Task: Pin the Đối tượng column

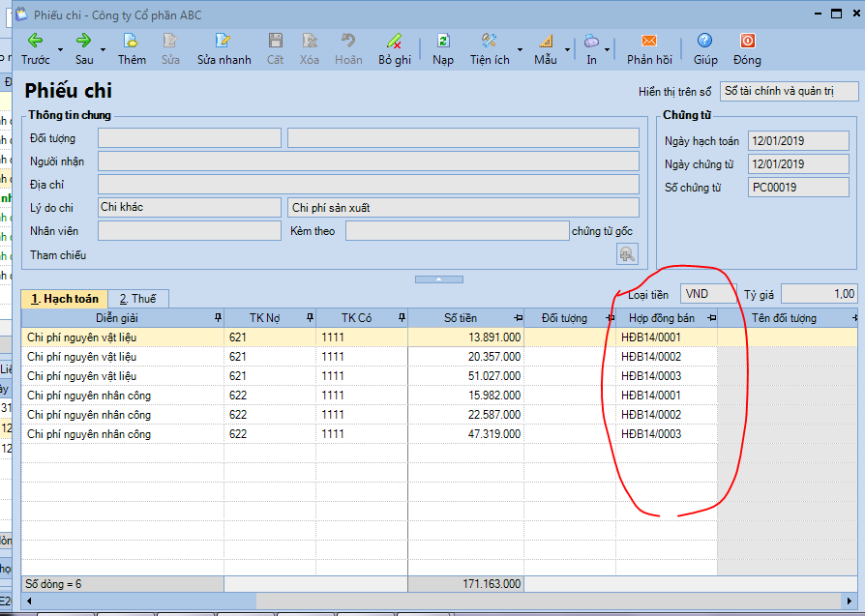Action: click(x=610, y=318)
